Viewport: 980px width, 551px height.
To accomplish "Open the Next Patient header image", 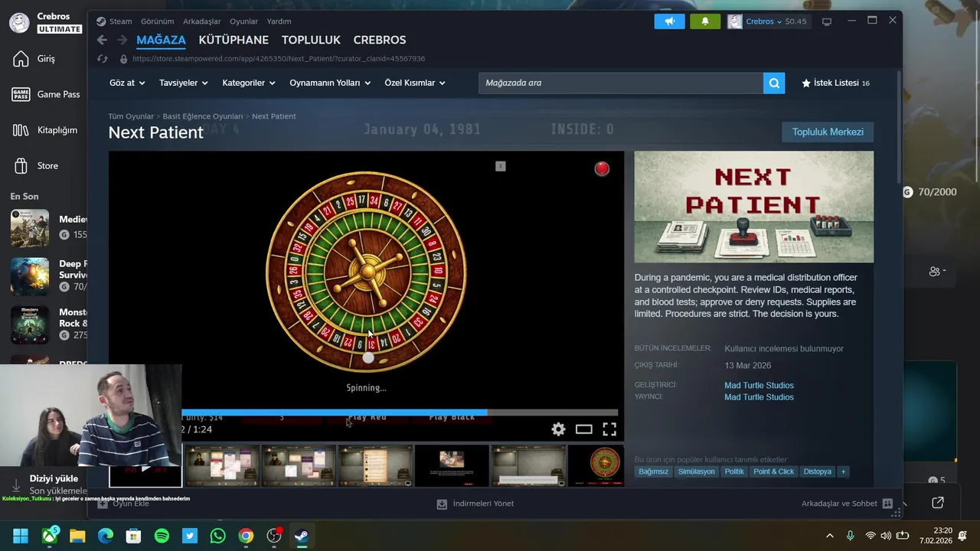I will click(x=753, y=207).
